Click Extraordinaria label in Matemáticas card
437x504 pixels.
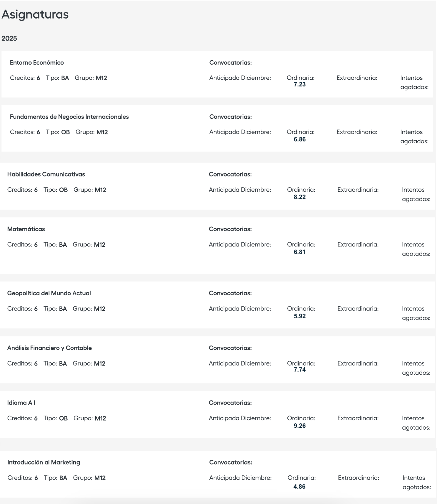[x=358, y=245]
